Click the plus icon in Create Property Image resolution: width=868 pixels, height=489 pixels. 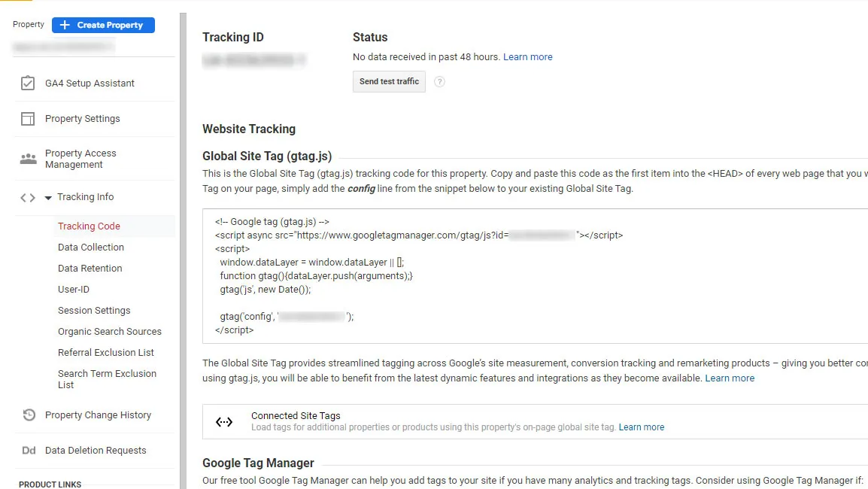tap(65, 25)
